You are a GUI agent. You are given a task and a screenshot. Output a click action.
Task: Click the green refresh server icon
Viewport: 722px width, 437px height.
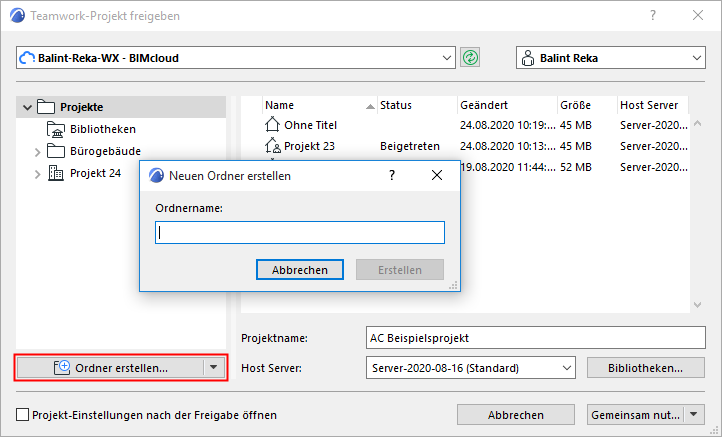(x=470, y=58)
